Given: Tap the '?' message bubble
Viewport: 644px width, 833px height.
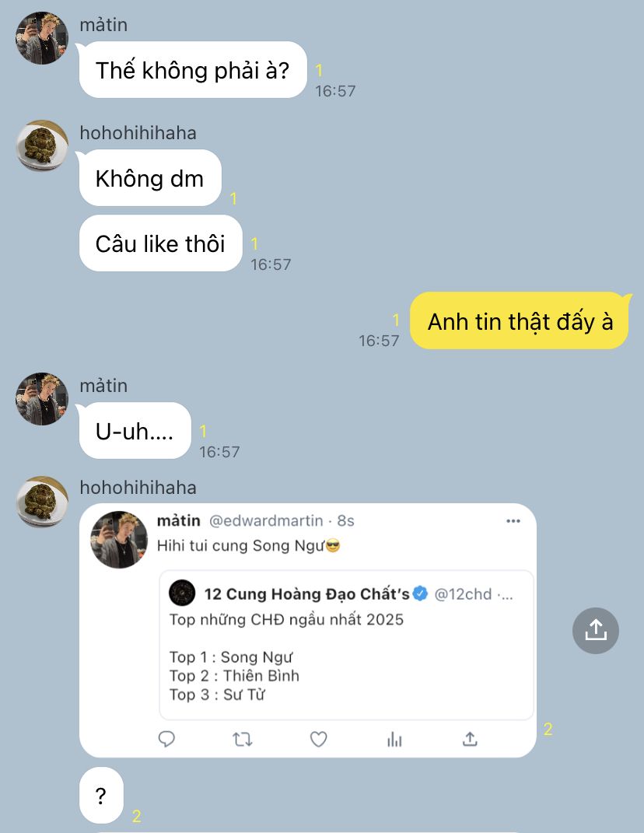Looking at the screenshot, I should click(101, 796).
